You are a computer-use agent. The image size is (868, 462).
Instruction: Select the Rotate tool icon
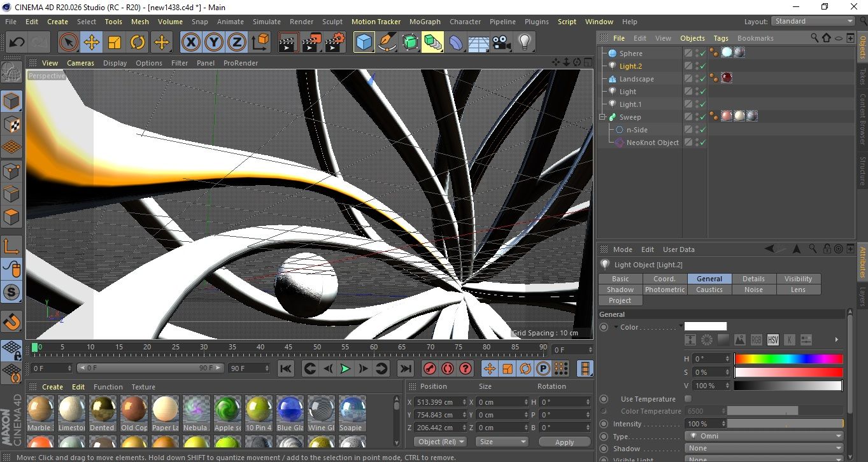(138, 43)
